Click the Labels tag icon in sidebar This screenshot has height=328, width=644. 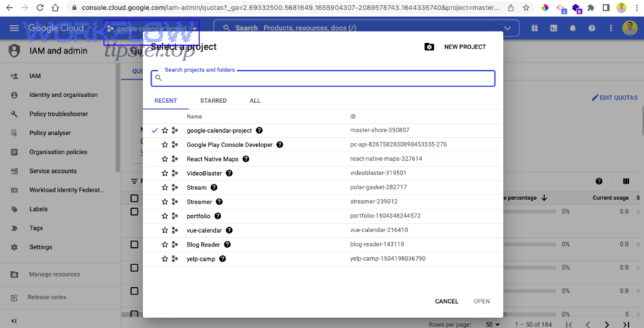[14, 209]
